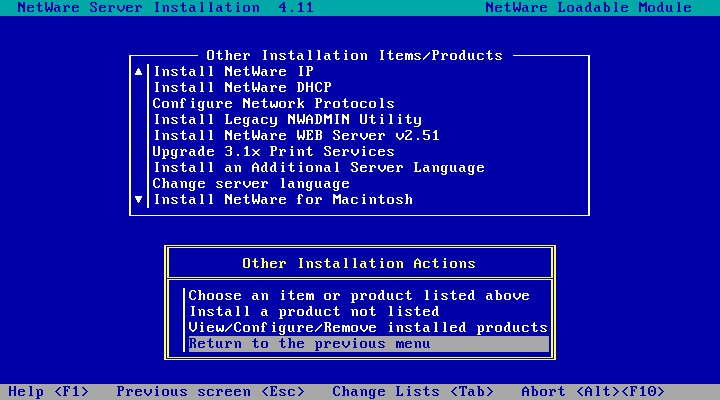The width and height of the screenshot is (720, 400).
Task: Click Change Lists <Tab> in bottom bar
Action: (413, 392)
